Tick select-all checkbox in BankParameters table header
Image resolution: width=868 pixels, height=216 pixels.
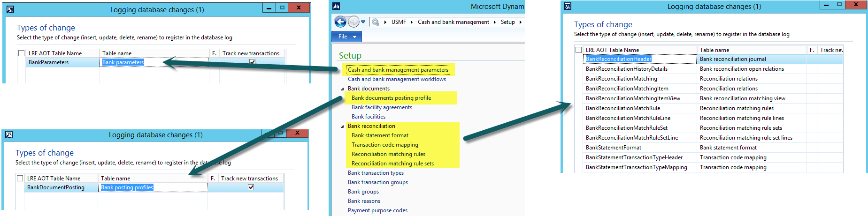[x=21, y=53]
